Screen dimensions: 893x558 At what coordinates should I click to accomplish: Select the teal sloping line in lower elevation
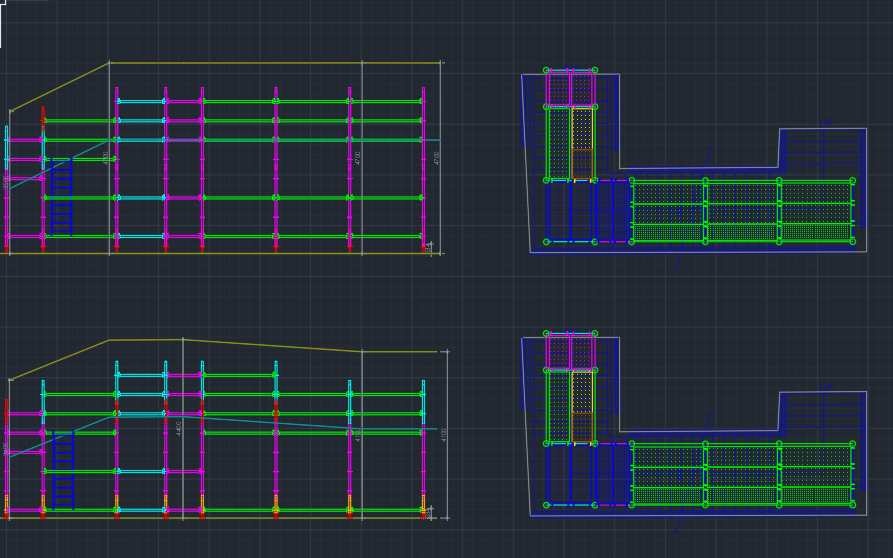pyautogui.click(x=59, y=437)
